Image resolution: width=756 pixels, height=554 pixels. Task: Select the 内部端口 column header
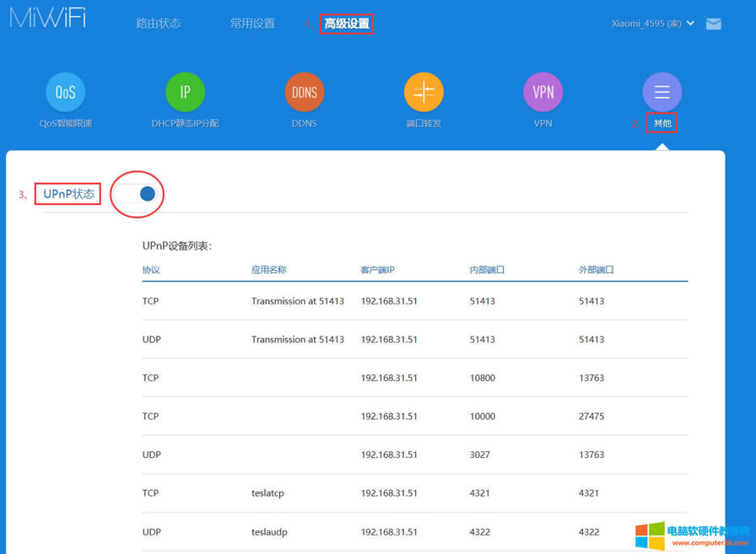click(x=485, y=269)
